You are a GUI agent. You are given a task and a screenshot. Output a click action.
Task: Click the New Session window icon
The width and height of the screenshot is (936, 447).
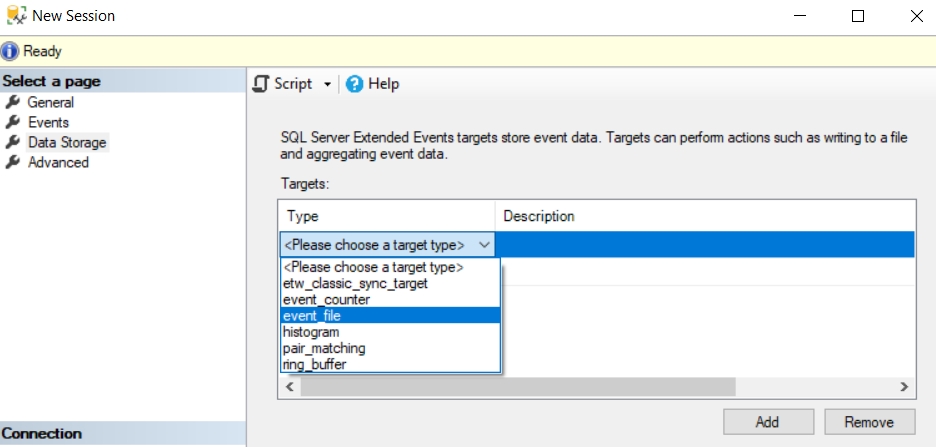[15, 16]
